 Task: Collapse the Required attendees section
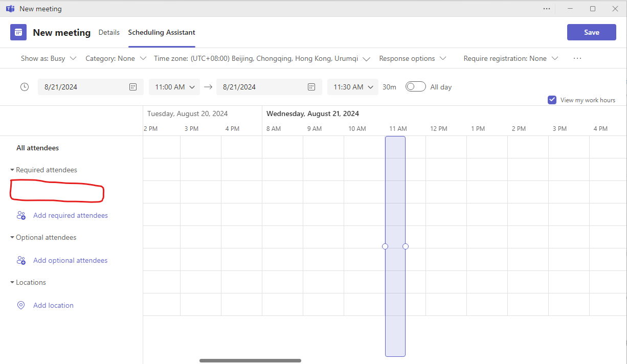pos(12,170)
